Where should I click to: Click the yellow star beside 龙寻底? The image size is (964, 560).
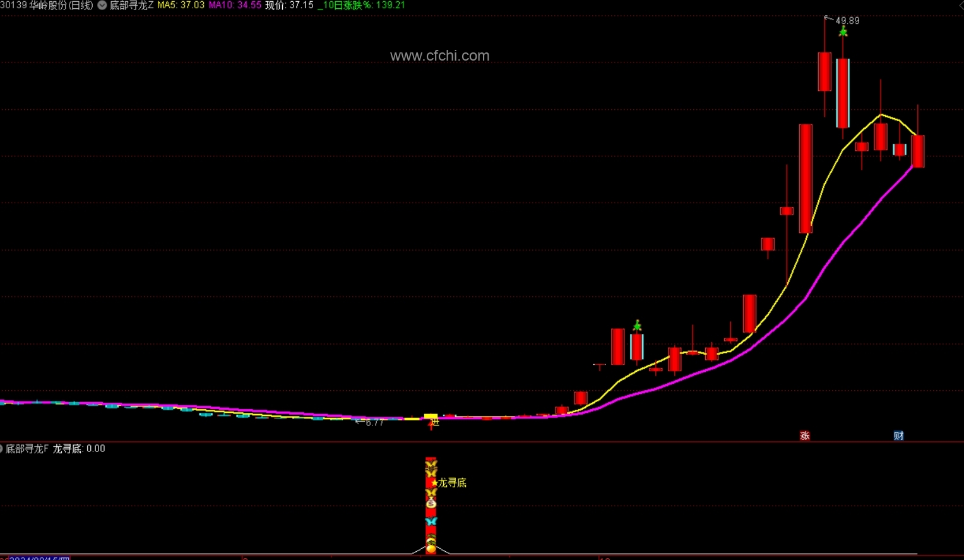434,483
